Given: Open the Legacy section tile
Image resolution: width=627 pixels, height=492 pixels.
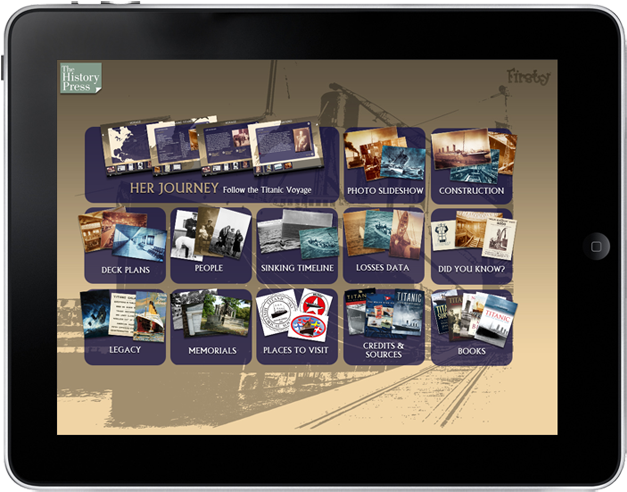Looking at the screenshot, I should [125, 326].
